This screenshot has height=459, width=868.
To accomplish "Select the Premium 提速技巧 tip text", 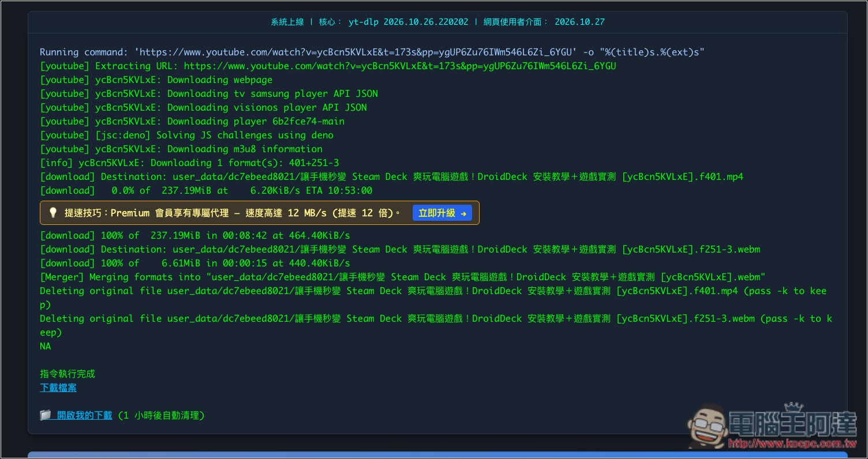I will pyautogui.click(x=233, y=213).
